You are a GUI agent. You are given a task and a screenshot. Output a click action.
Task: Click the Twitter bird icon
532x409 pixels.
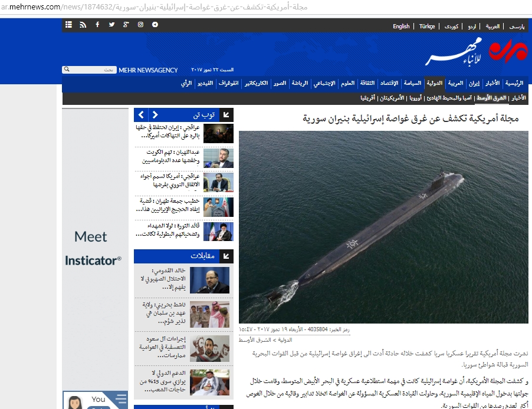(x=111, y=25)
